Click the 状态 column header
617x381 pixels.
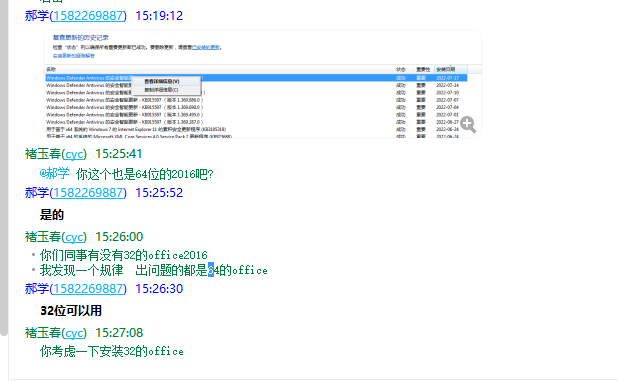pos(401,69)
